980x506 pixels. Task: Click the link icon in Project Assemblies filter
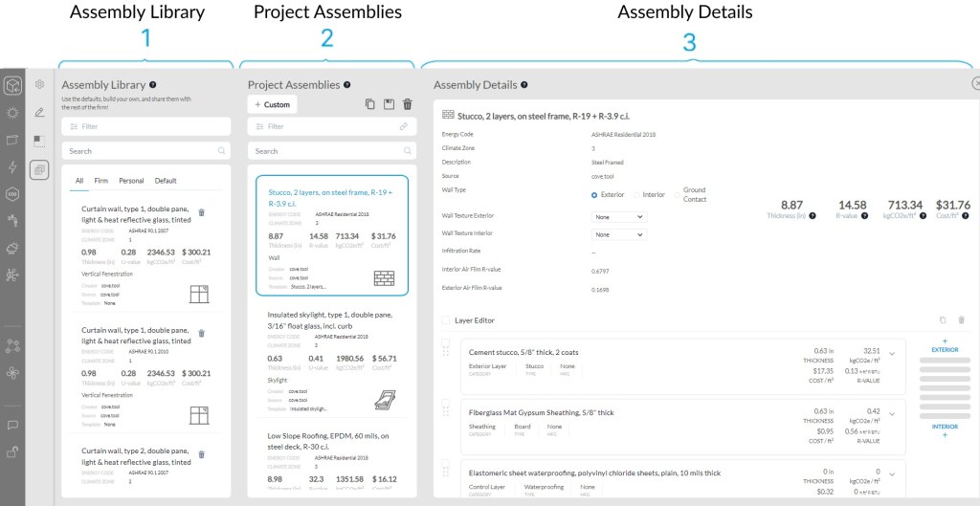(x=405, y=126)
